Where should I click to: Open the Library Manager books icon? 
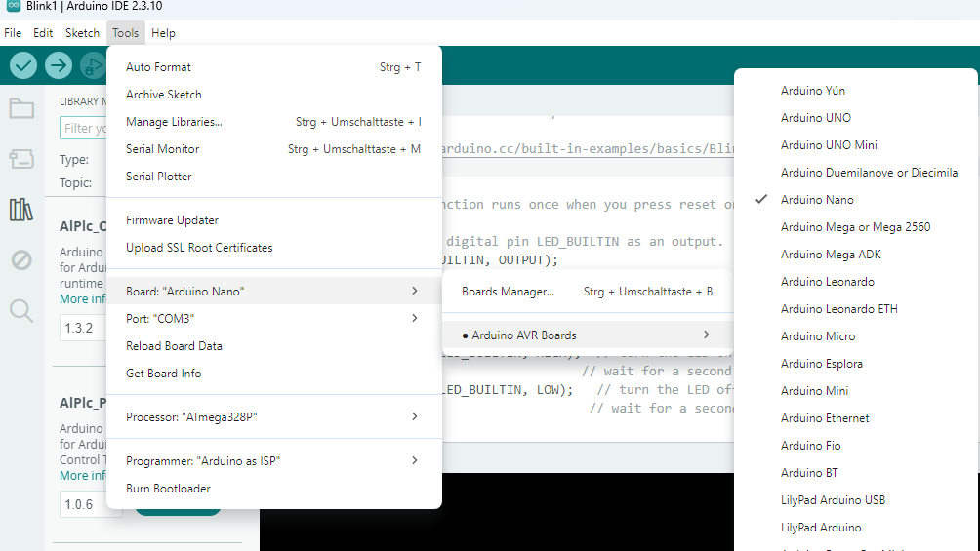[x=21, y=210]
